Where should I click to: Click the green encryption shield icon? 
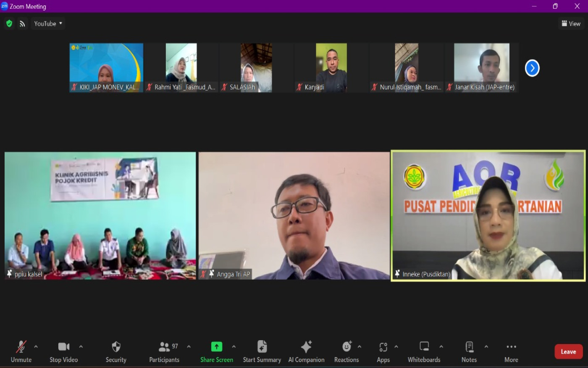point(9,24)
